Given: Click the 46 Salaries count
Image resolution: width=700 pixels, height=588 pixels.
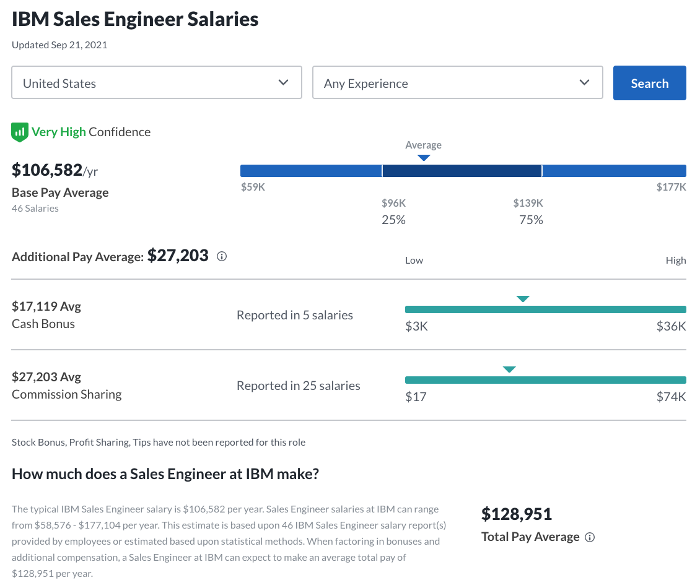Looking at the screenshot, I should click(x=35, y=209).
